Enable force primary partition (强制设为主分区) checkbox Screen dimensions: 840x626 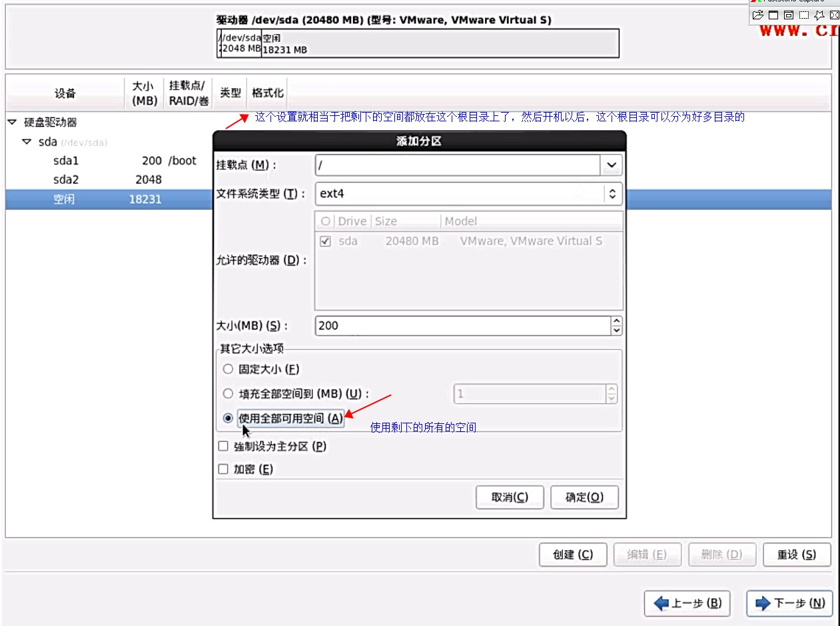224,447
